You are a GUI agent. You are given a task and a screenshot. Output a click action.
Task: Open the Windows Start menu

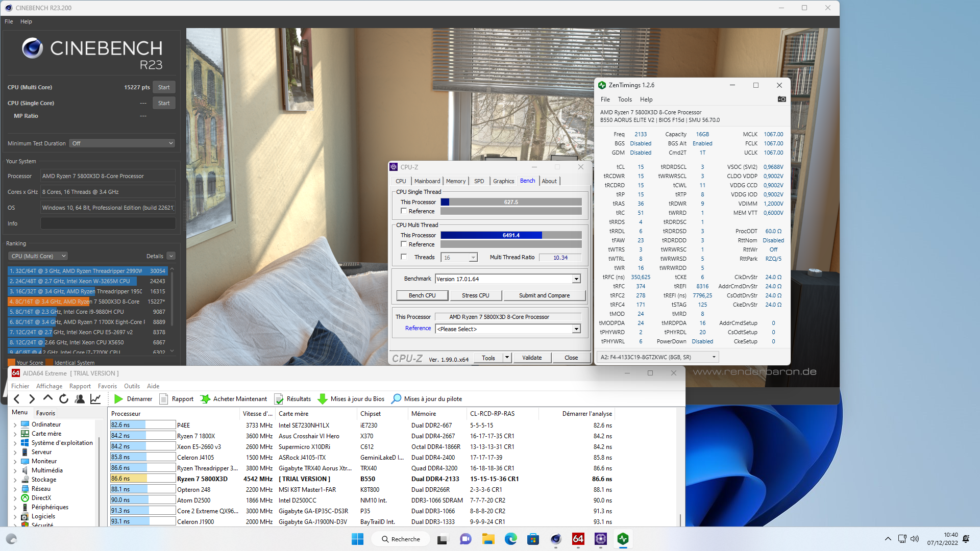coord(357,539)
